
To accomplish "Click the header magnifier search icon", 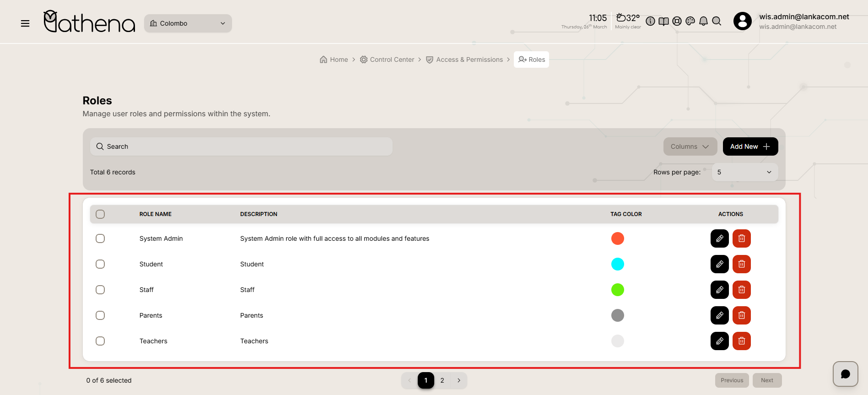I will [x=717, y=21].
